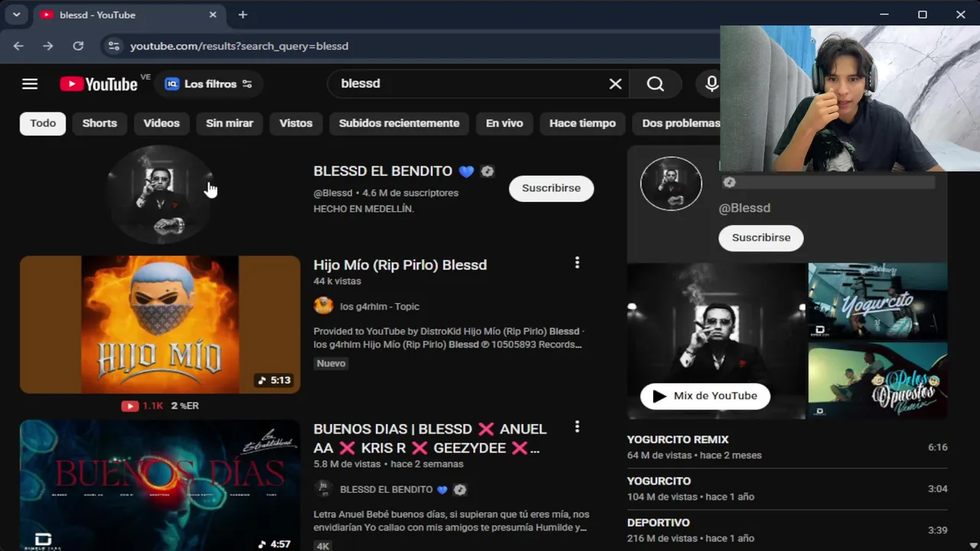Open site information icon in address bar
The image size is (980, 551).
113,46
